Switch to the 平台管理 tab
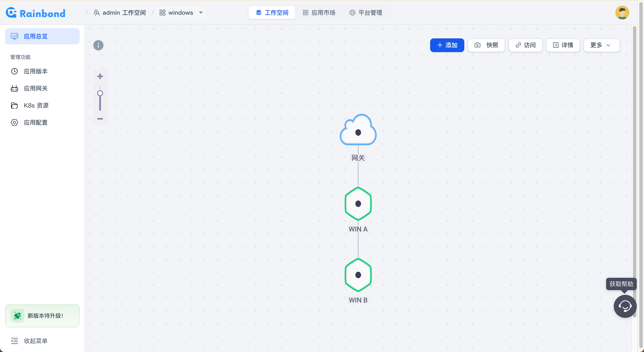 point(365,13)
